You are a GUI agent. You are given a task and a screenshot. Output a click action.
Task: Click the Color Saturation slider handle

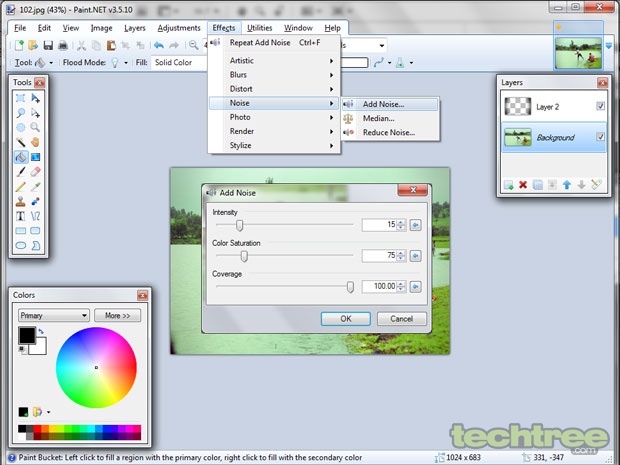point(244,256)
